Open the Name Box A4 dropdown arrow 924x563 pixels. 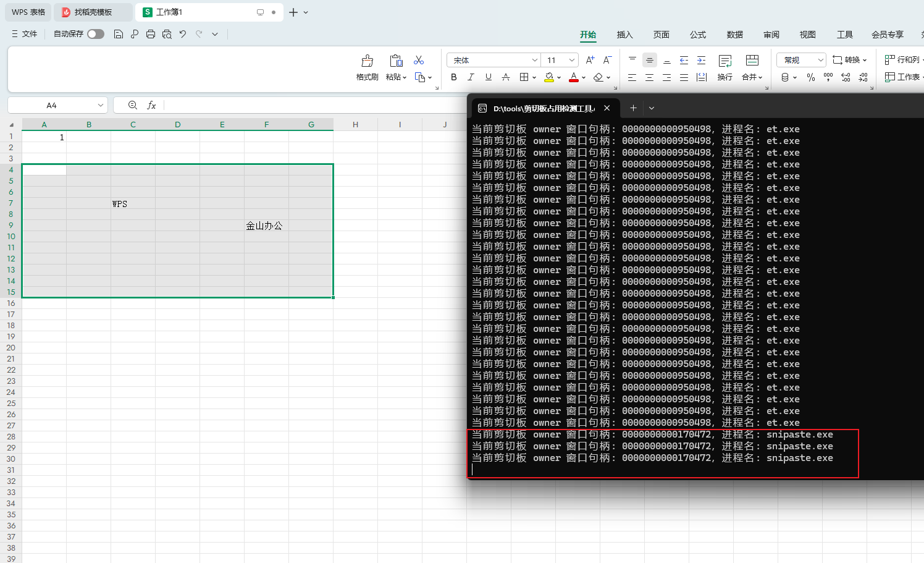(x=101, y=105)
